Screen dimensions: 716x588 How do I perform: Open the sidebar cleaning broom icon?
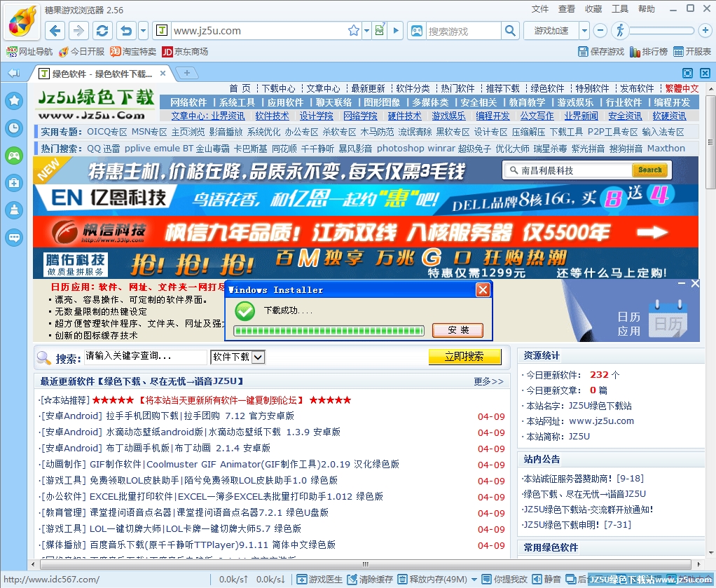[14, 210]
